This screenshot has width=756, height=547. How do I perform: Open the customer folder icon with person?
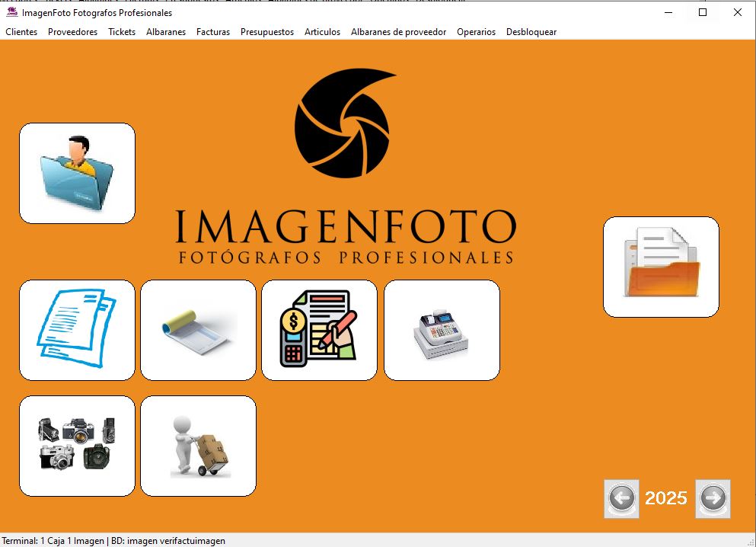[77, 173]
